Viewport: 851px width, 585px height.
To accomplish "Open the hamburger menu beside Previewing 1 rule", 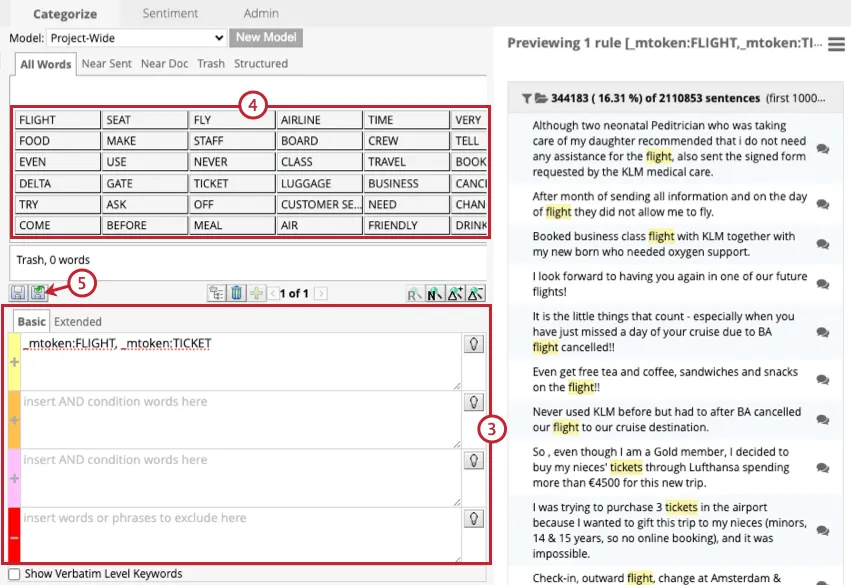I will 837,43.
